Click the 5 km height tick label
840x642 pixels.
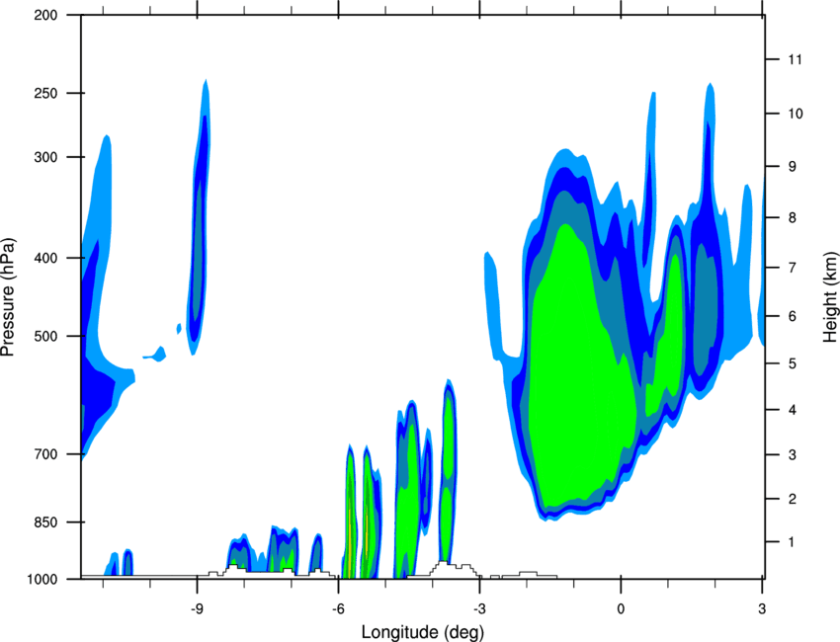792,364
